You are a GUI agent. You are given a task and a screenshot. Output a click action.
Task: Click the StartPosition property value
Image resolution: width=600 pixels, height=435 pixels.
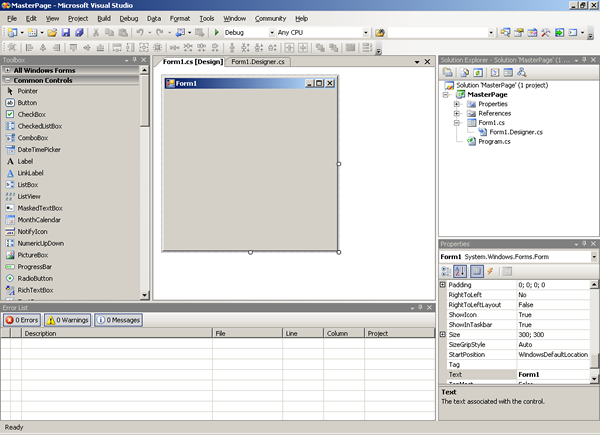pos(553,355)
